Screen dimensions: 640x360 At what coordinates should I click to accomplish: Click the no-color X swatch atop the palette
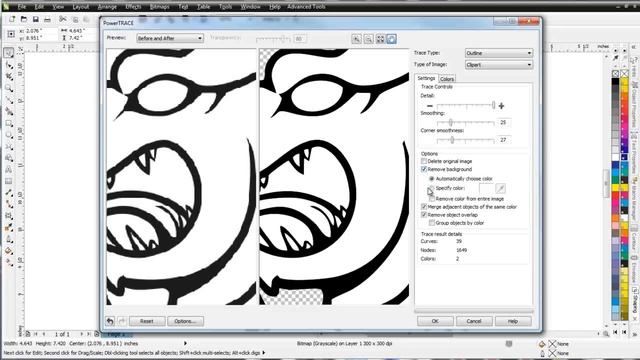[616, 74]
